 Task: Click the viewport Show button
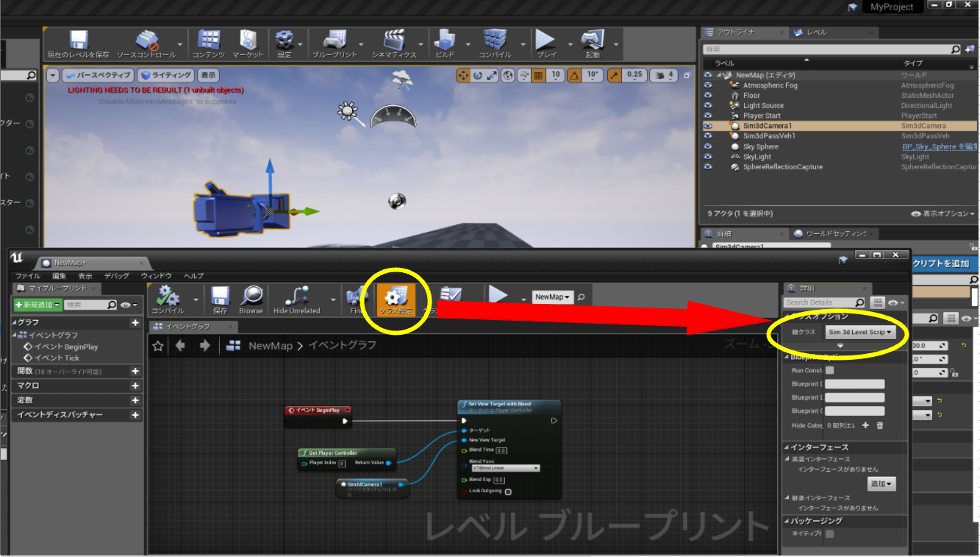click(x=209, y=75)
